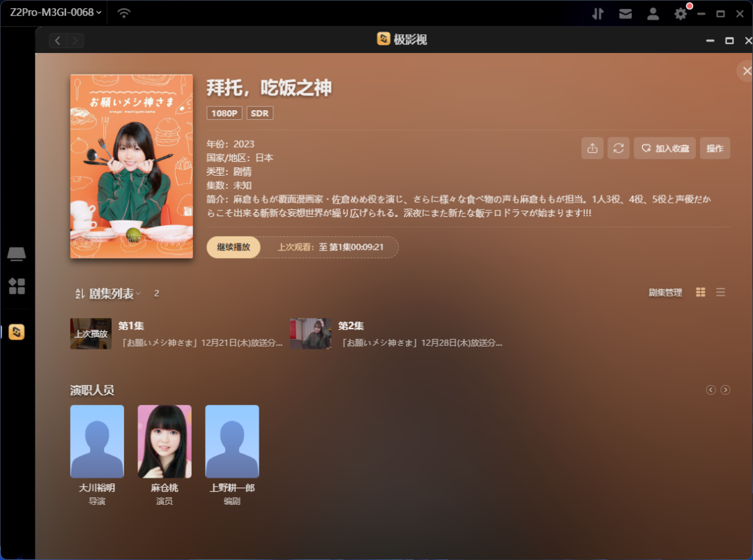
Task: Open director 大川裕明 cast card
Action: click(x=97, y=455)
